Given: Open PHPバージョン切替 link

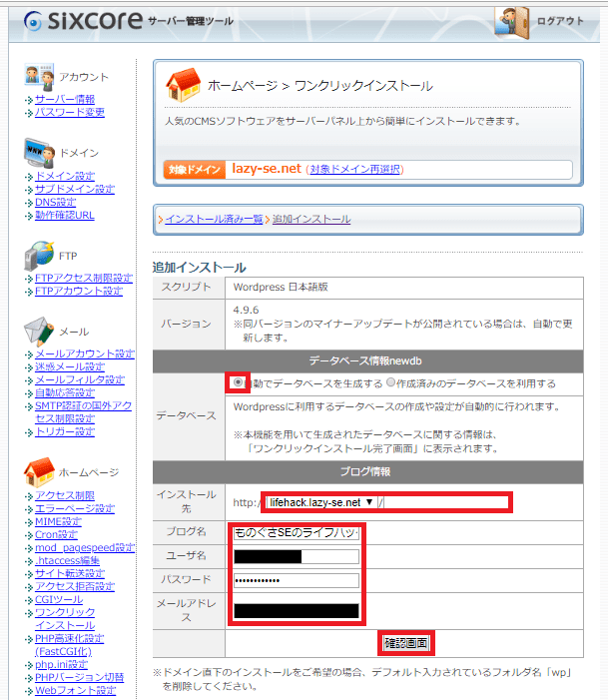Looking at the screenshot, I should 80,677.
